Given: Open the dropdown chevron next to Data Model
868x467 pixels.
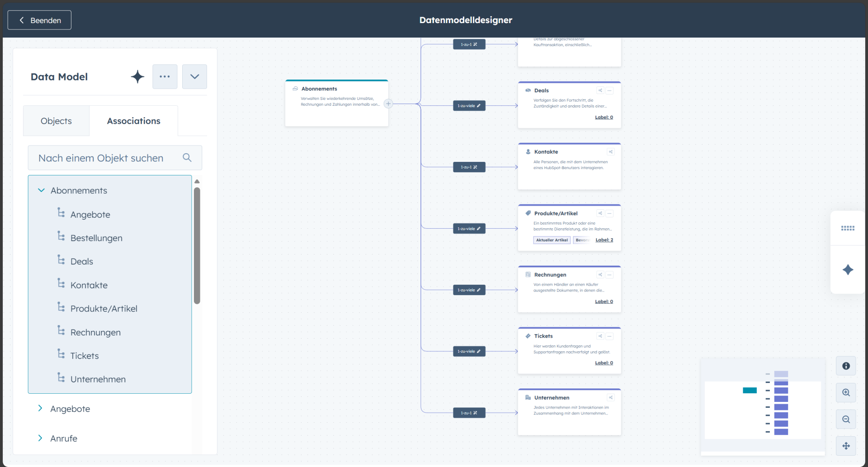Looking at the screenshot, I should (x=194, y=76).
